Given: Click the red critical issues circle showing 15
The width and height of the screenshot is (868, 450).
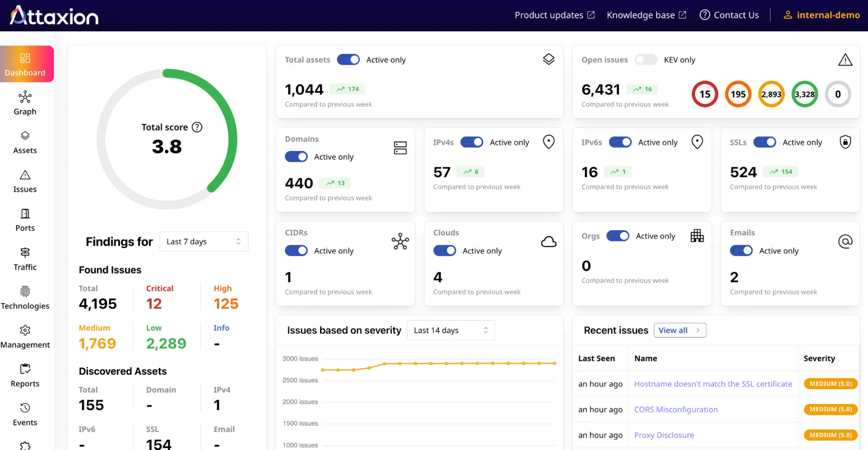Looking at the screenshot, I should 705,94.
